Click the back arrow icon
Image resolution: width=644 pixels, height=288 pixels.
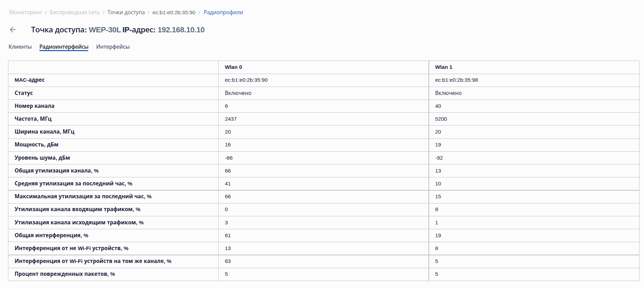click(x=13, y=30)
